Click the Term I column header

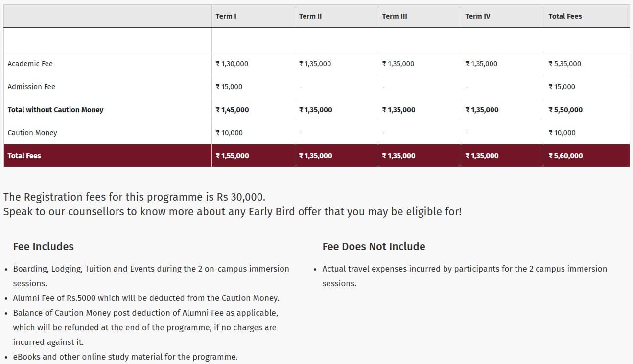pyautogui.click(x=226, y=16)
